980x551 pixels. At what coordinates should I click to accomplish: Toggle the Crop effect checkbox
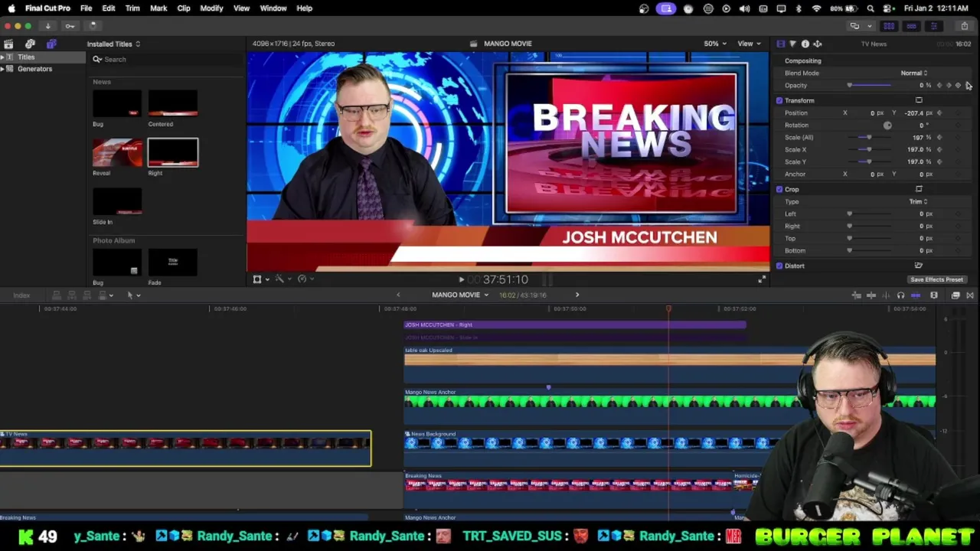[x=779, y=189]
